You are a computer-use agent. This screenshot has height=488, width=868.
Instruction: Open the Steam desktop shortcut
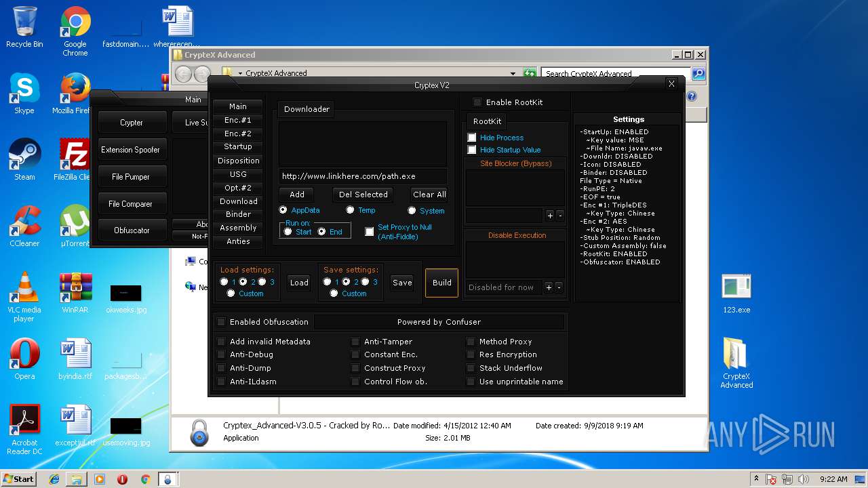pyautogui.click(x=24, y=160)
